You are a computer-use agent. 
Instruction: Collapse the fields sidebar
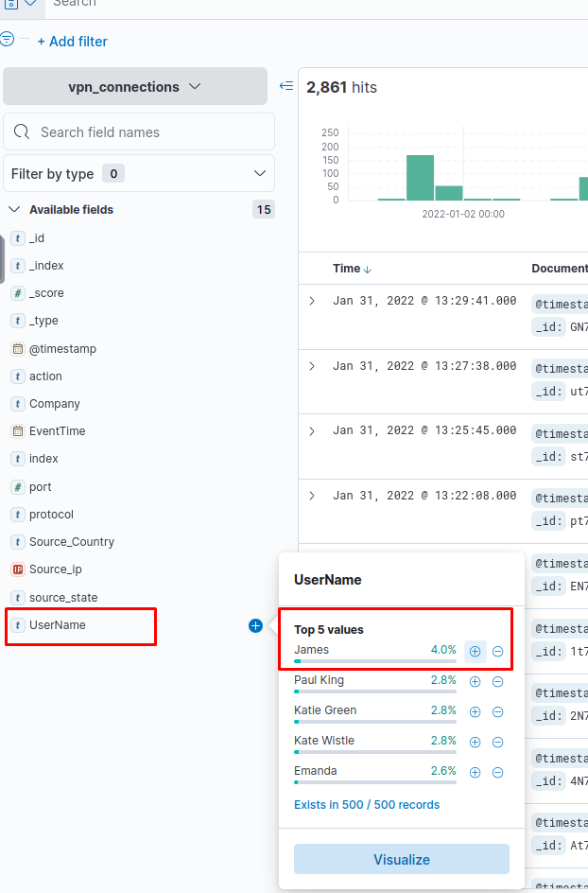pyautogui.click(x=286, y=86)
